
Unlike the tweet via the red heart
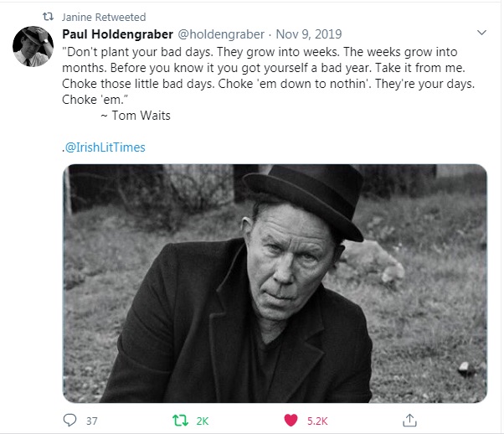(291, 420)
